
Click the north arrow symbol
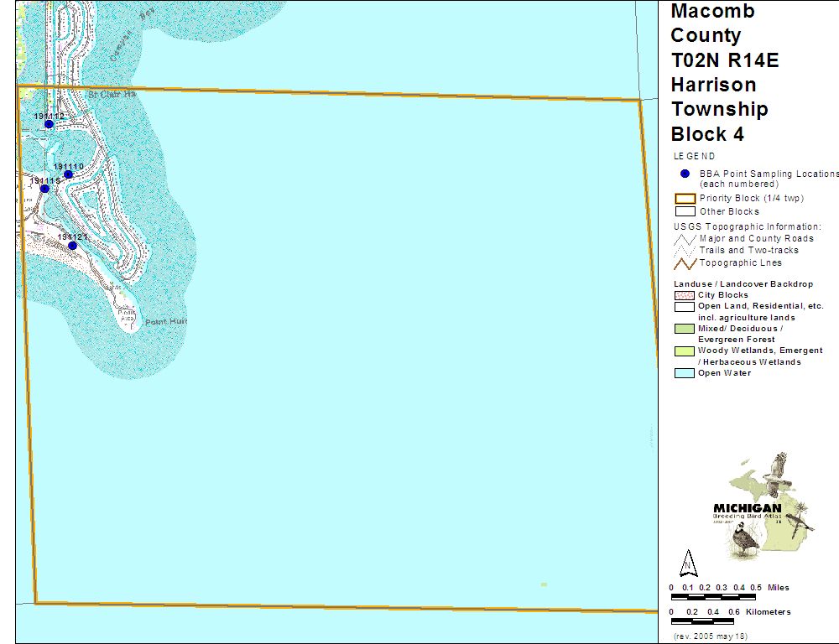(x=688, y=561)
